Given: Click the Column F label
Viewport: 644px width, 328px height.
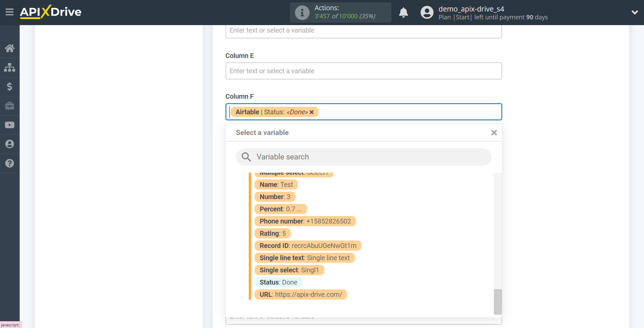Looking at the screenshot, I should pos(240,96).
